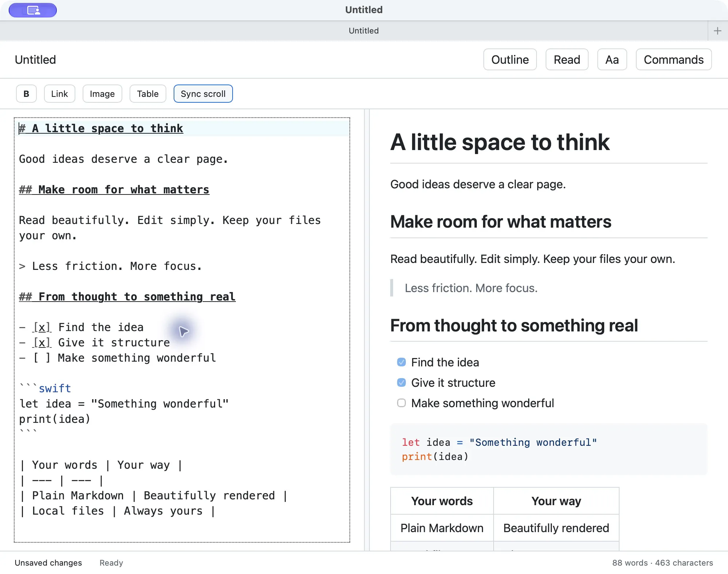Select the Untitled document tab

click(363, 31)
